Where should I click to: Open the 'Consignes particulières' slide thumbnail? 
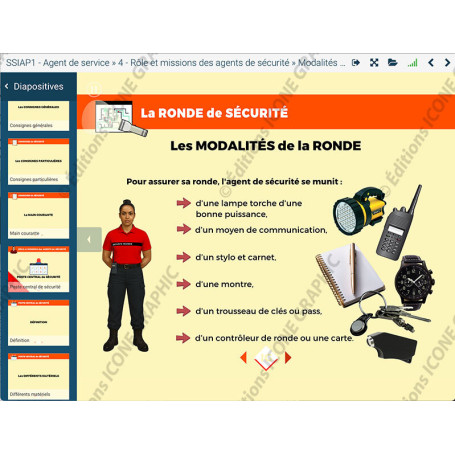pyautogui.click(x=39, y=162)
